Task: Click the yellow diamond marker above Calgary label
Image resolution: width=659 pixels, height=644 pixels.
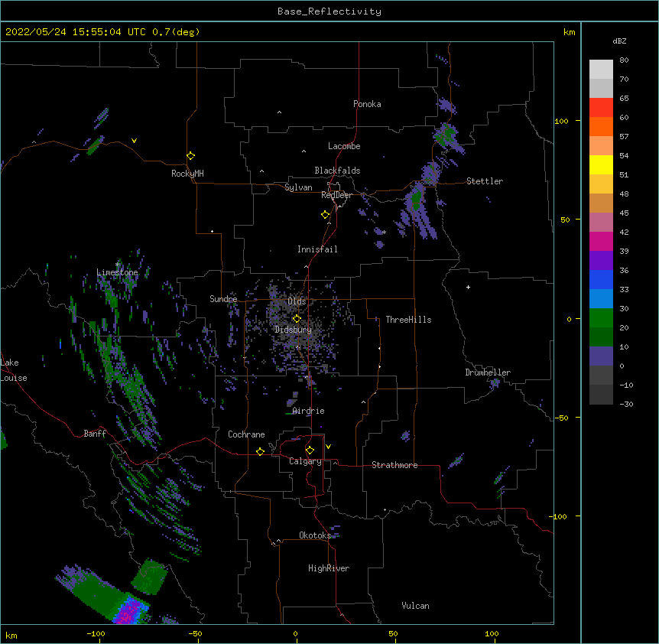Action: [x=310, y=450]
